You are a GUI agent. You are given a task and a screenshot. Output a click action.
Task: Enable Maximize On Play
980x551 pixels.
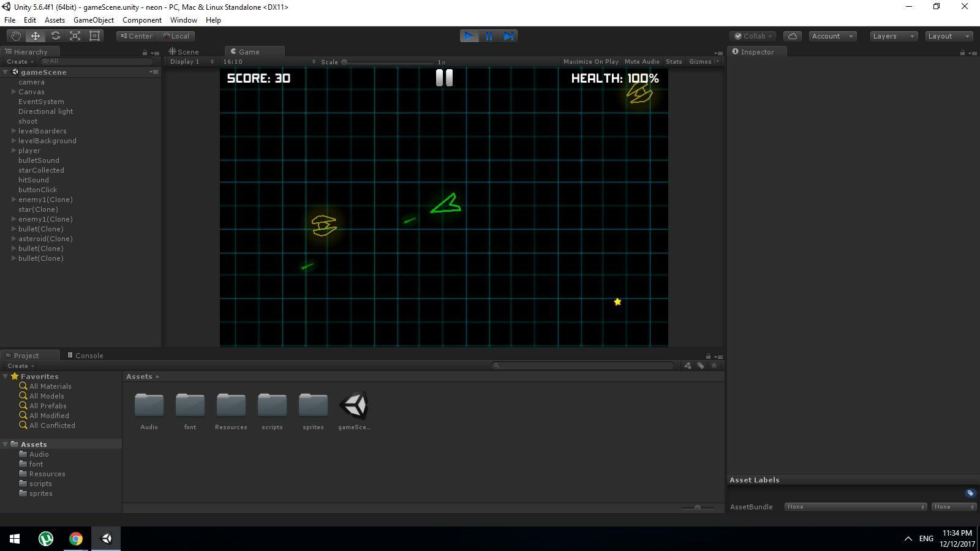(x=590, y=61)
